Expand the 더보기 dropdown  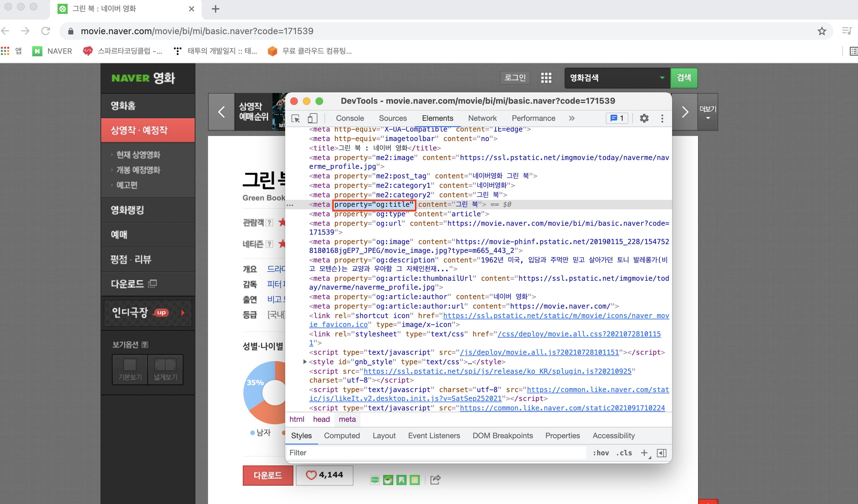point(708,112)
